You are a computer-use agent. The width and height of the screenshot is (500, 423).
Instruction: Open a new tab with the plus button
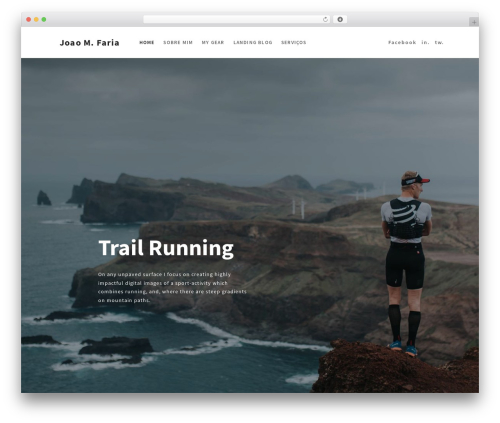tap(474, 22)
